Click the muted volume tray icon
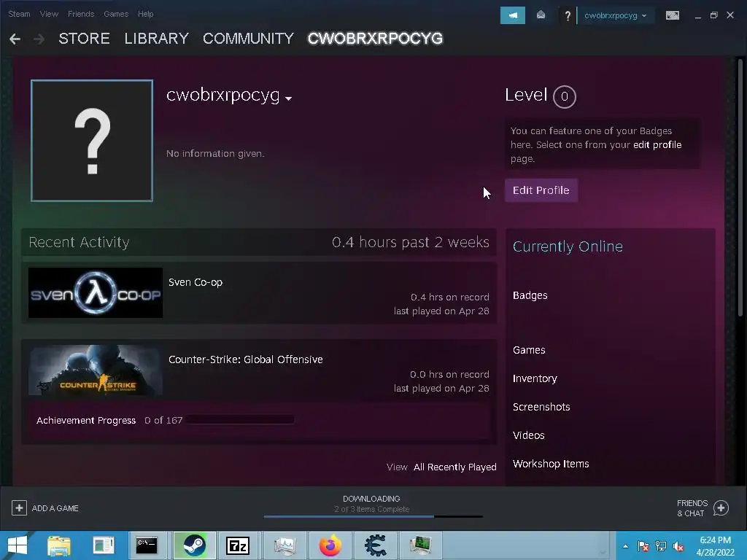This screenshot has width=747, height=560. pos(678,546)
